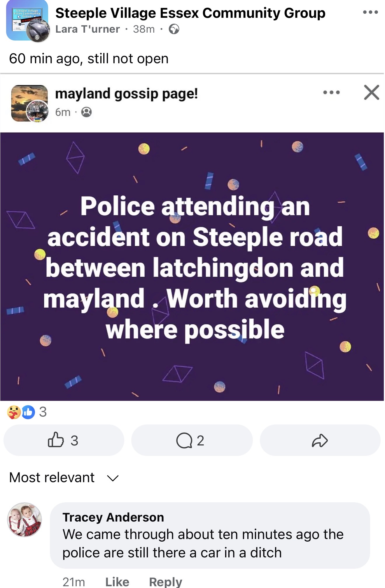Open Lara T'urner's profile
The width and height of the screenshot is (385, 588).
tap(87, 29)
